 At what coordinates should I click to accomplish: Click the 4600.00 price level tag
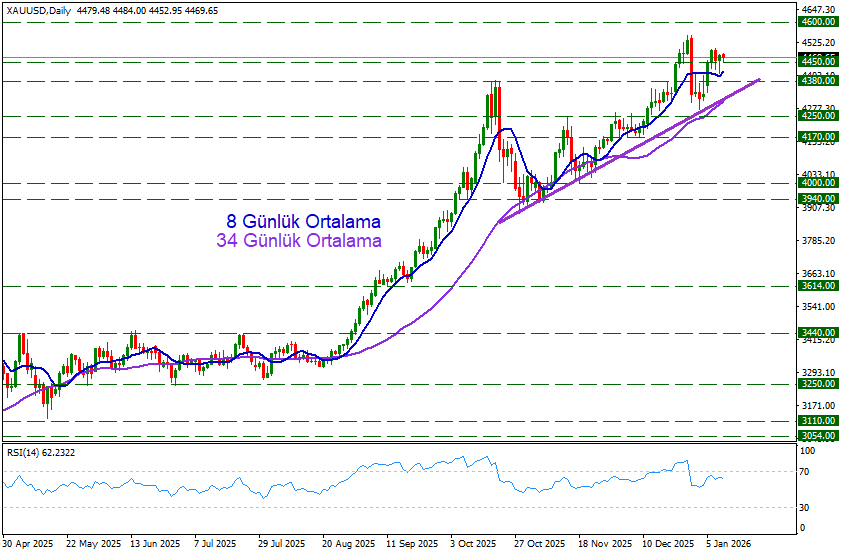tap(817, 21)
